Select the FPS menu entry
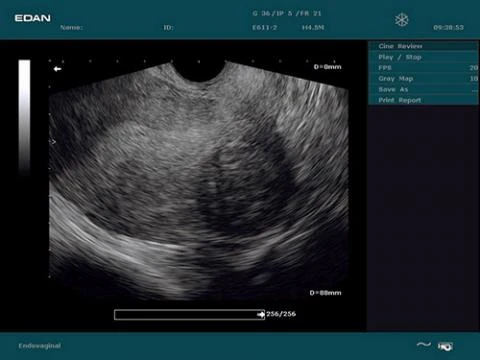Image resolution: width=480 pixels, height=360 pixels. click(423, 68)
